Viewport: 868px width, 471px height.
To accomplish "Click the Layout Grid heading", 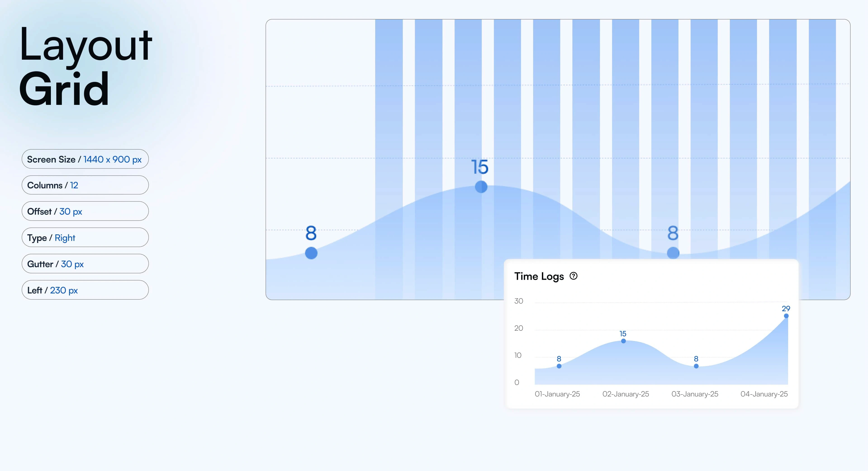I will (x=85, y=66).
